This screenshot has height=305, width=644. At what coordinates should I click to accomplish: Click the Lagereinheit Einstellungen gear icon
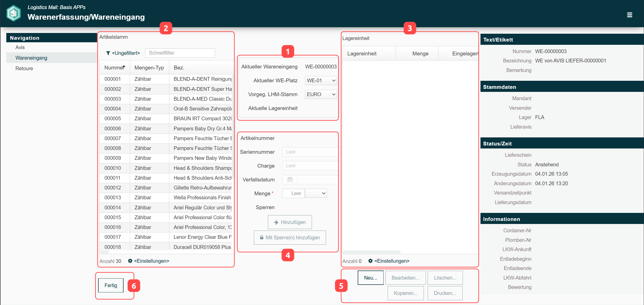coord(370,261)
